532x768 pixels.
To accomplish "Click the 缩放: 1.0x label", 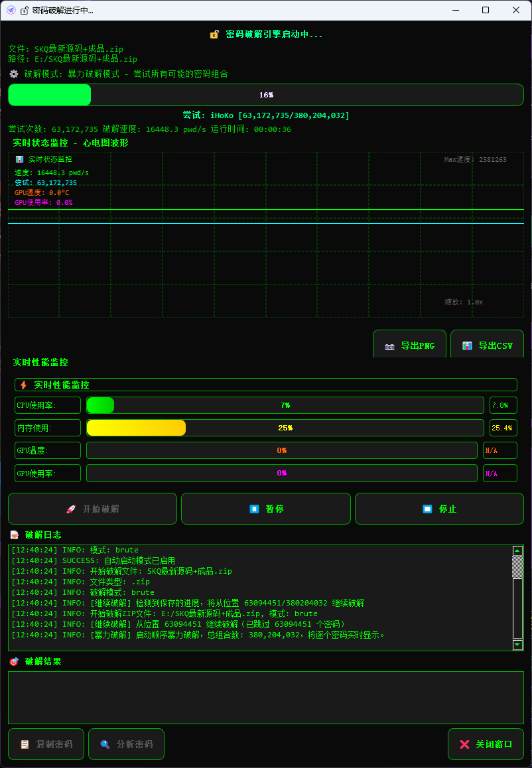I will point(464,302).
